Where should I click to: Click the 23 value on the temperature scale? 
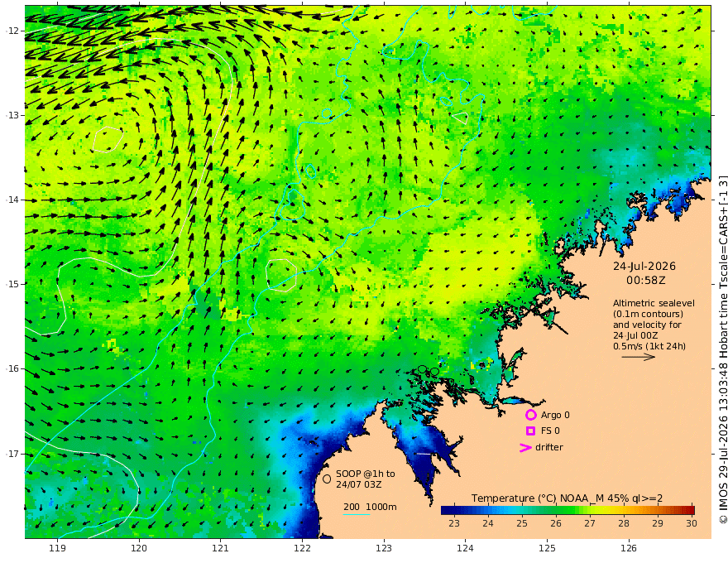(x=454, y=523)
